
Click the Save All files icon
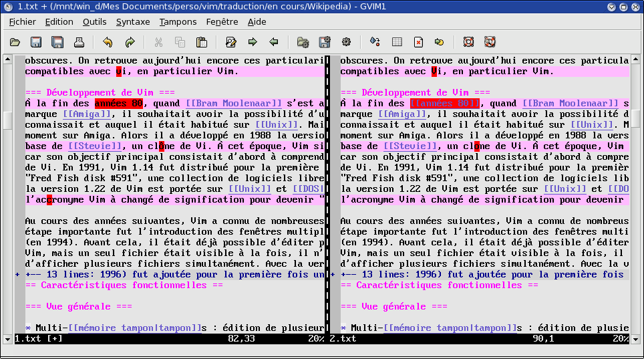click(x=57, y=42)
